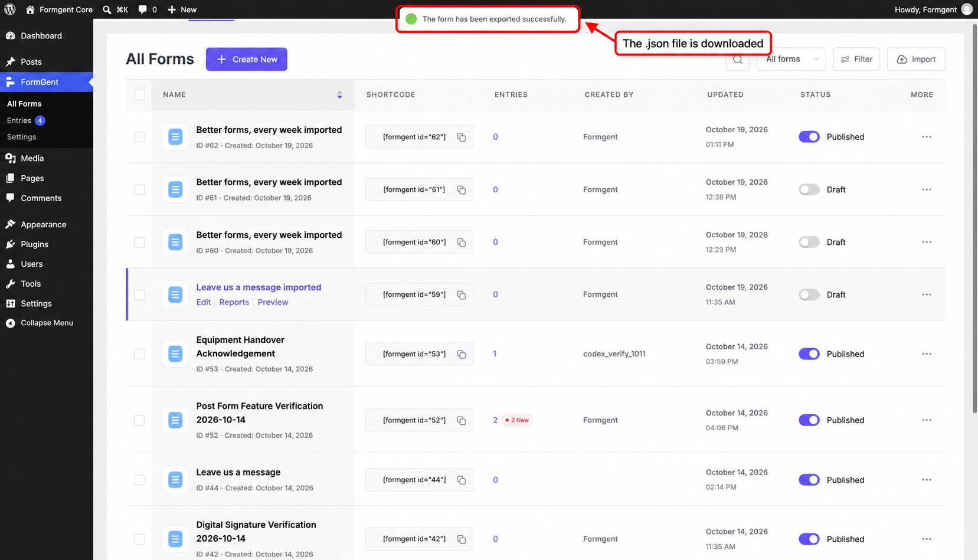Click the search magnifier icon beside All forms

[738, 60]
